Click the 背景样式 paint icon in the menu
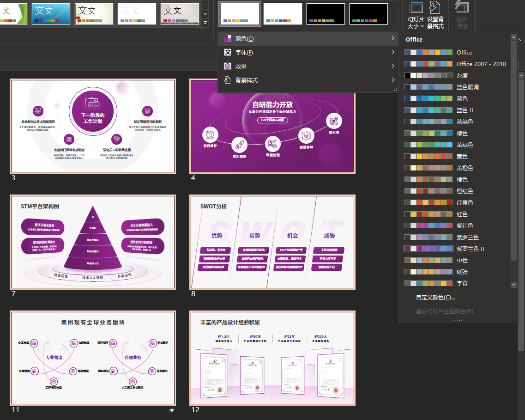This screenshot has width=525, height=420. click(x=228, y=80)
